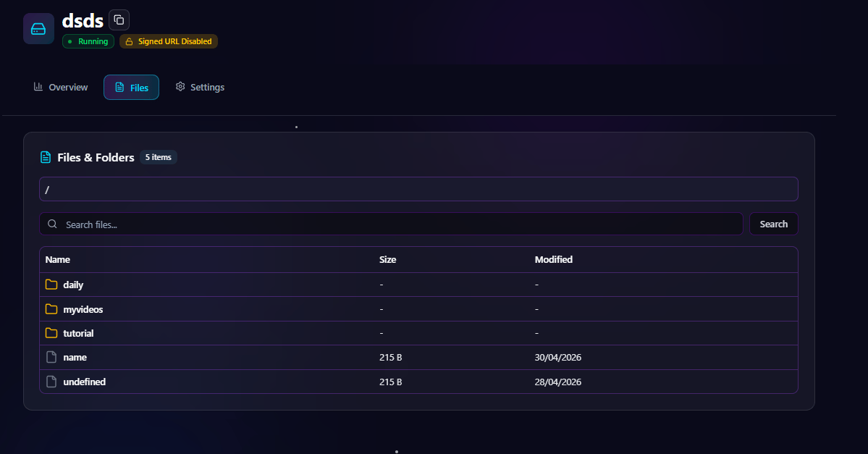This screenshot has height=454, width=868.
Task: Click the bar chart icon on Overview
Action: [x=38, y=86]
